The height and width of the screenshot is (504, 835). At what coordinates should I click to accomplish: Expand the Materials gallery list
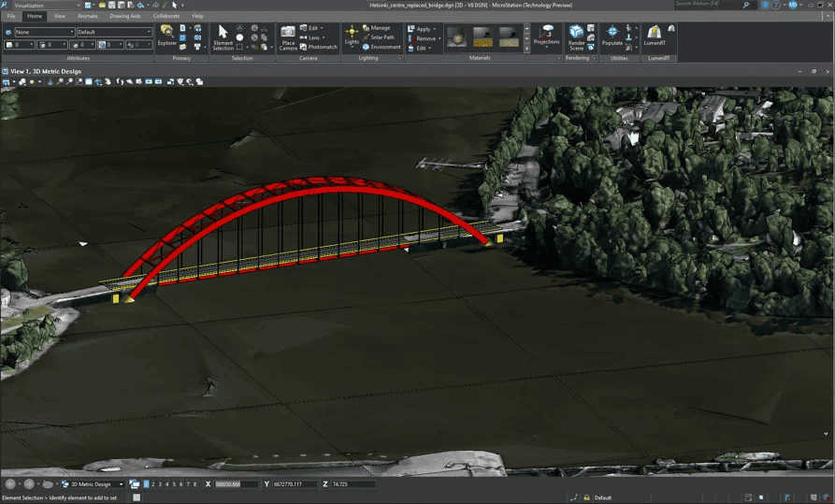[x=527, y=49]
